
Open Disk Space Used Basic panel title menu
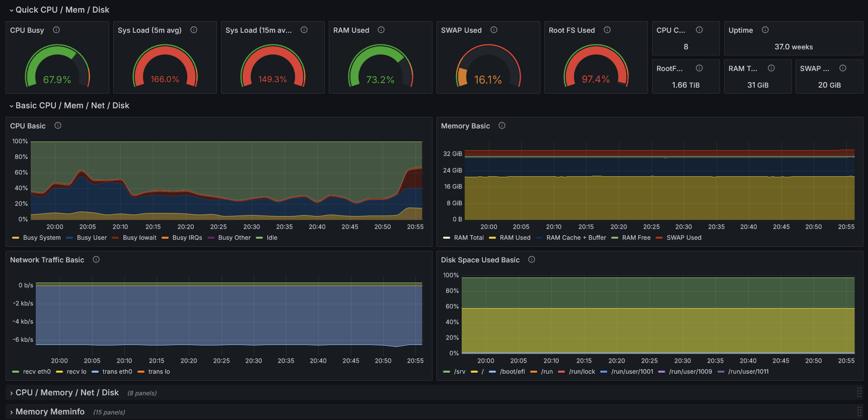(x=480, y=260)
